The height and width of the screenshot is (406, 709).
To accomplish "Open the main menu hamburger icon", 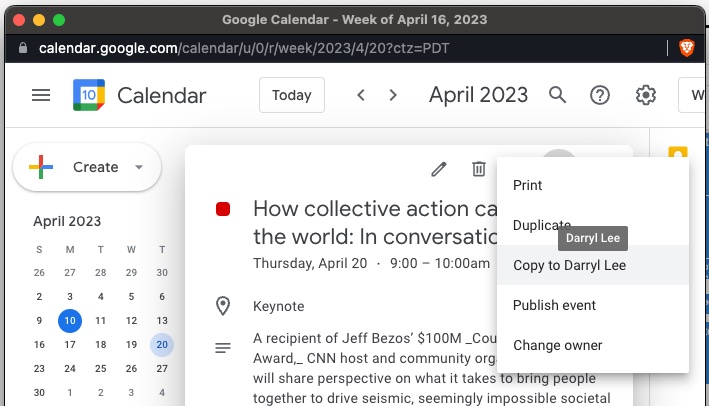I will tap(41, 95).
